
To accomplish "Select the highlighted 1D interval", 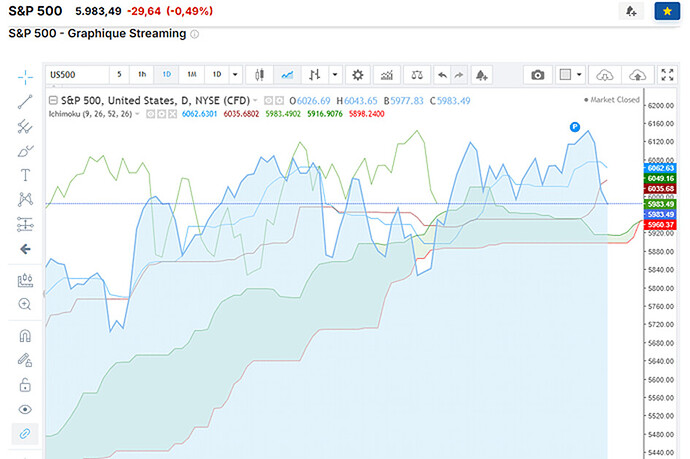I will 166,75.
